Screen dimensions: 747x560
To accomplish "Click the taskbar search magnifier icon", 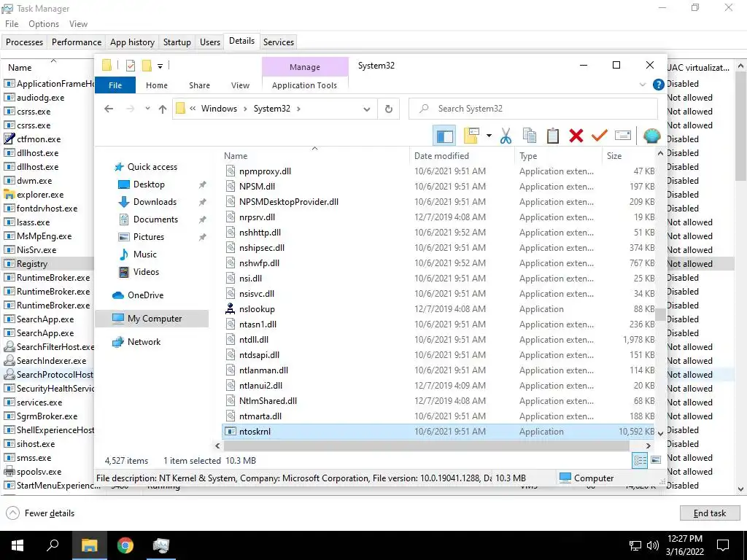I will pyautogui.click(x=53, y=545).
